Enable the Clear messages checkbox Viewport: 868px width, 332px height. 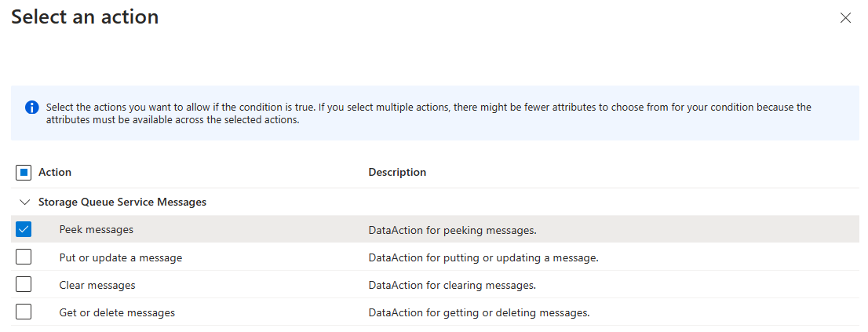coord(24,285)
